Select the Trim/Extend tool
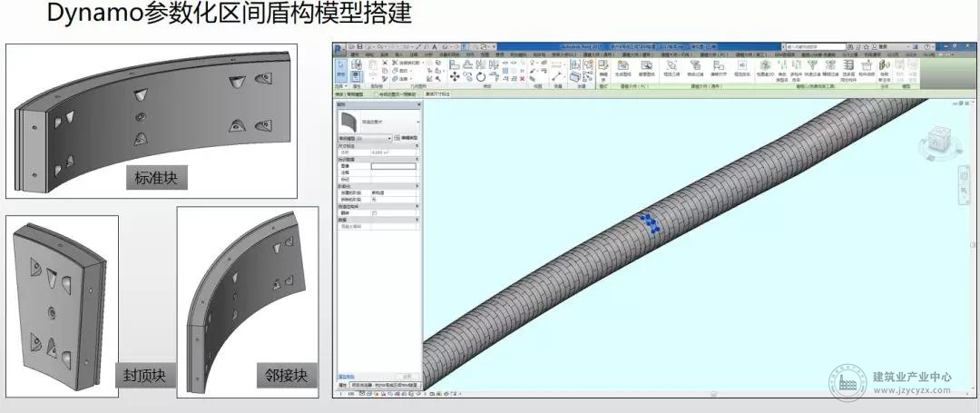980x413 pixels. click(494, 75)
